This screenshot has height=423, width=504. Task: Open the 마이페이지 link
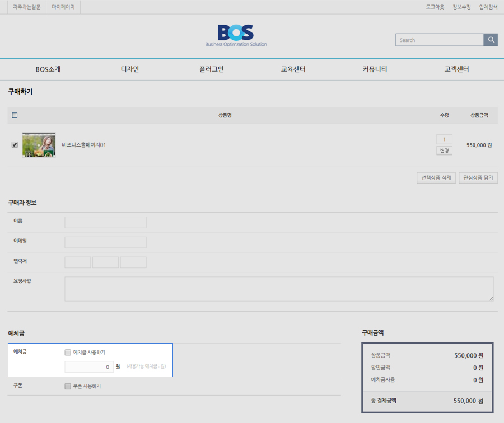[63, 7]
